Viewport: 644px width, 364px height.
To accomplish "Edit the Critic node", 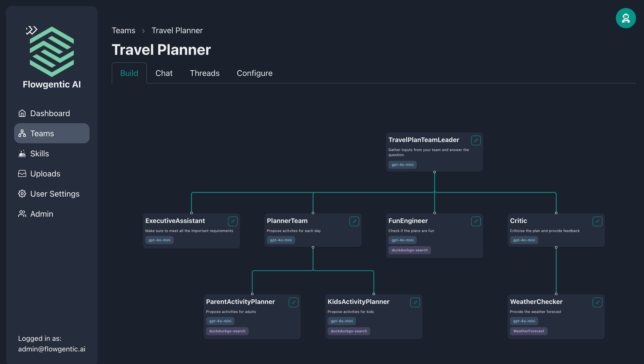I will tap(597, 221).
